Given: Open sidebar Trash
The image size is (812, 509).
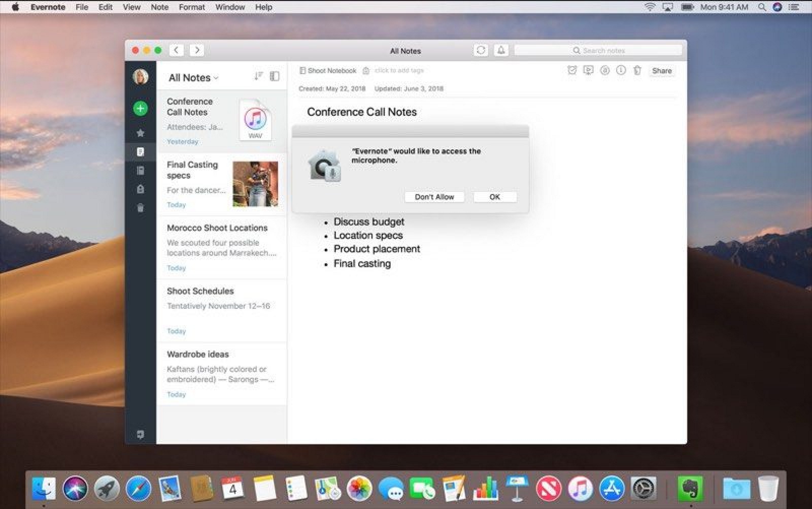Looking at the screenshot, I should tap(141, 208).
